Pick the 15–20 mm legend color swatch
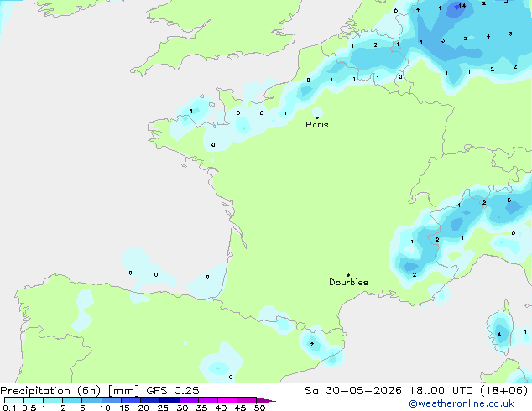This screenshot has width=532, height=411. coord(131,400)
